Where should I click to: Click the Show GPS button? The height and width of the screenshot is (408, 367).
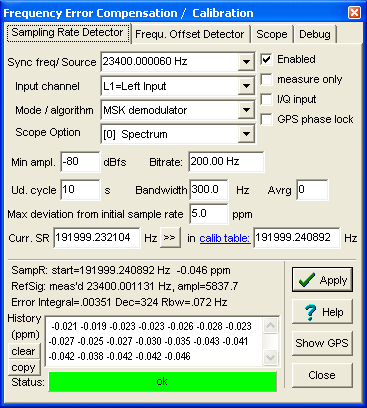tap(322, 343)
